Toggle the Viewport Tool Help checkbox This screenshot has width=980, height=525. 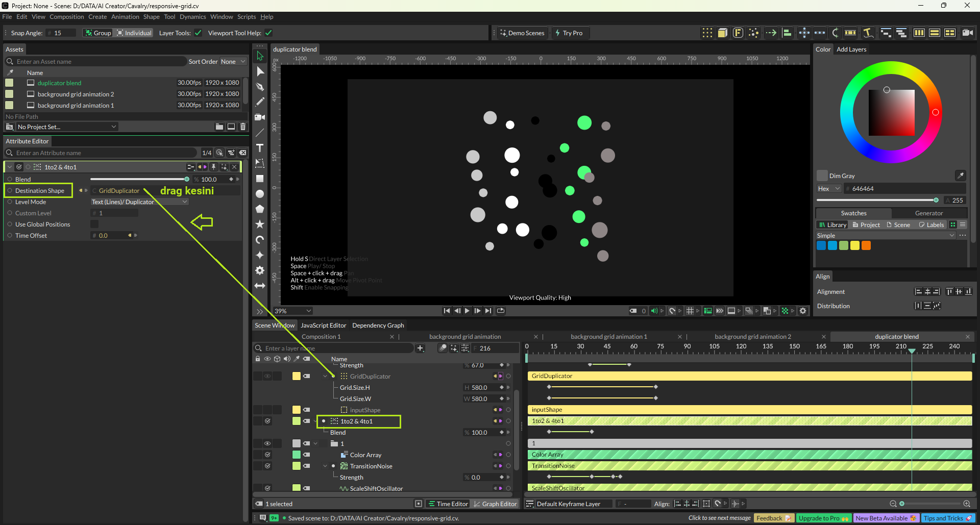pyautogui.click(x=268, y=33)
